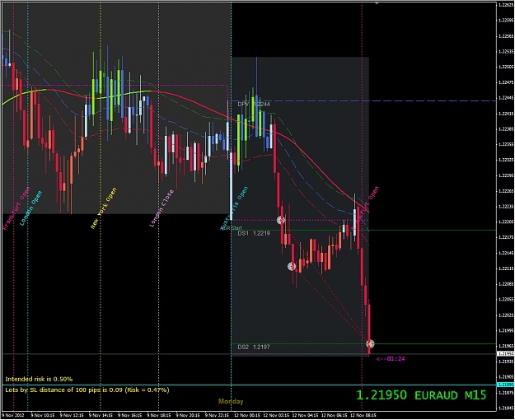Select the trade marker circle on the dotted magenta line
Viewport: 515px width, 420px height.
point(280,221)
